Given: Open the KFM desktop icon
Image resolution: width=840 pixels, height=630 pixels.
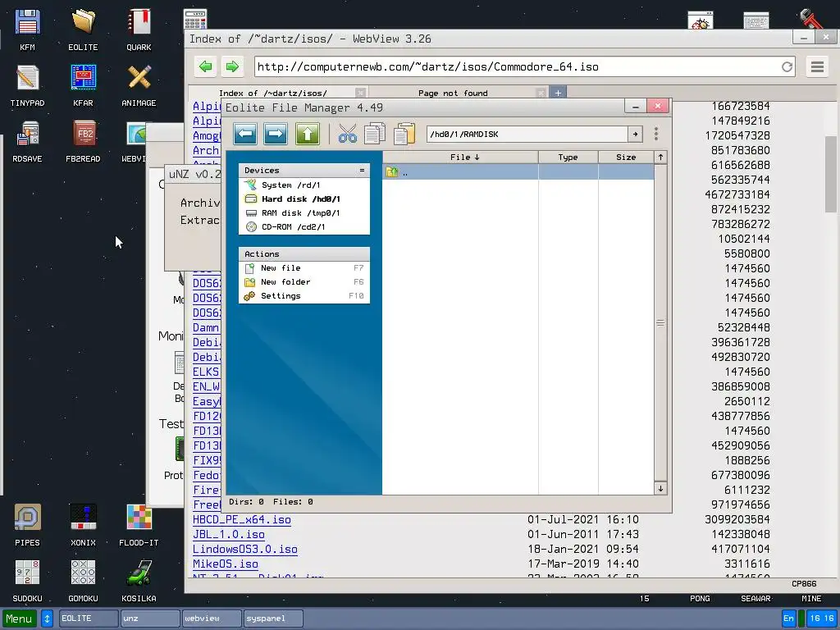Looking at the screenshot, I should 27,30.
